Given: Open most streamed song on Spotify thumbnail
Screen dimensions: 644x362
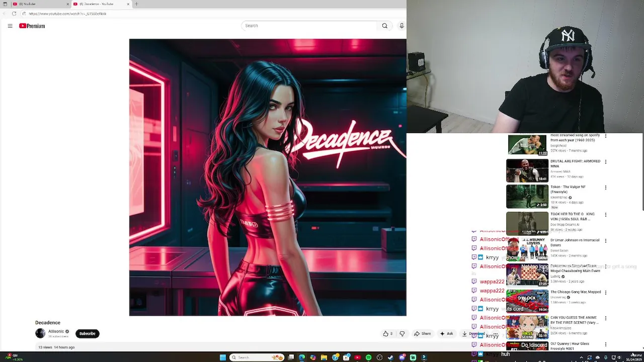Looking at the screenshot, I should (x=527, y=145).
